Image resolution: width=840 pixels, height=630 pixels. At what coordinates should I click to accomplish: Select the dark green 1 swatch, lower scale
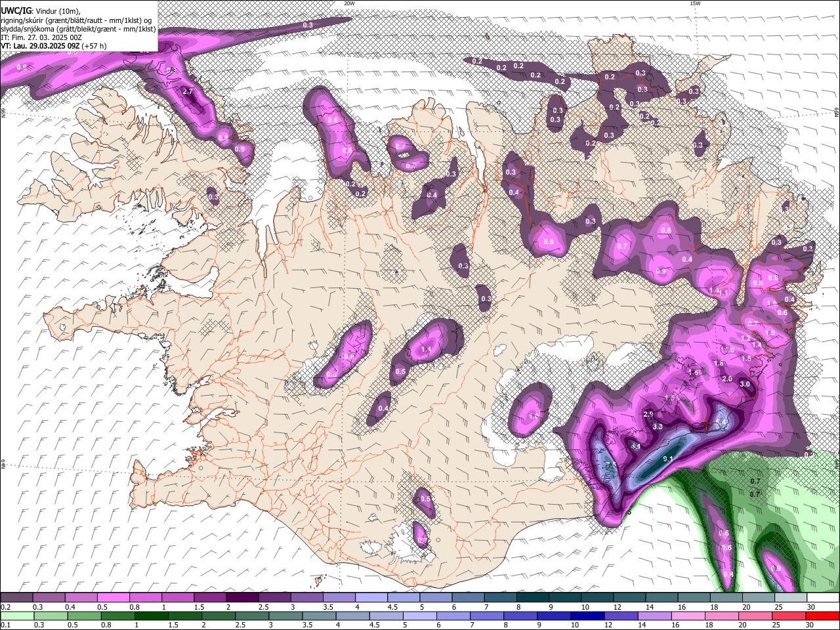click(151, 616)
